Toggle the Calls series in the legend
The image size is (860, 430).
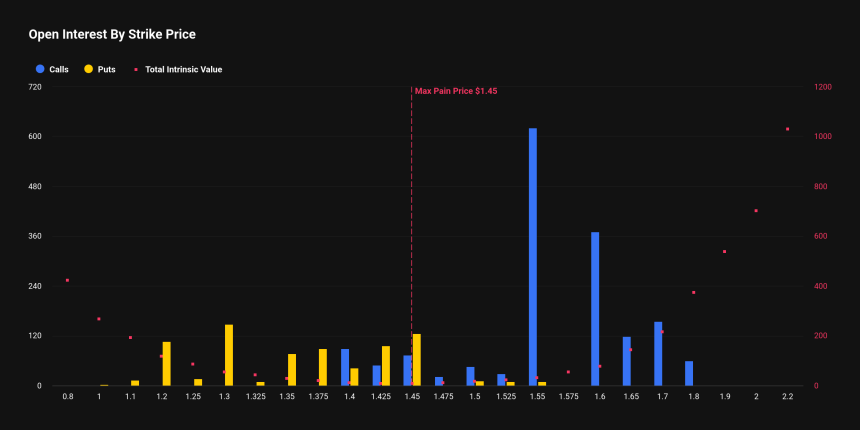pos(58,69)
